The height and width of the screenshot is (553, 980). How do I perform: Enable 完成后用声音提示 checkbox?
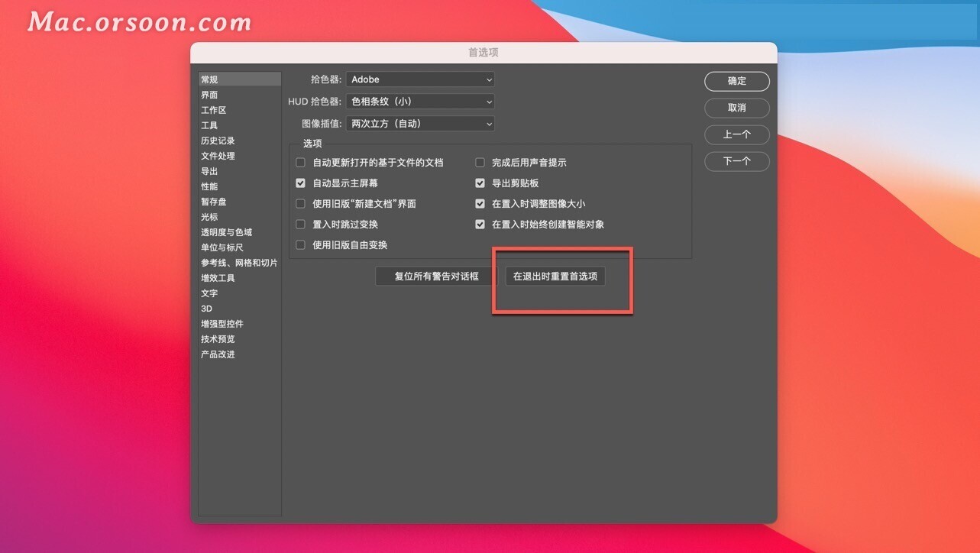pyautogui.click(x=480, y=163)
